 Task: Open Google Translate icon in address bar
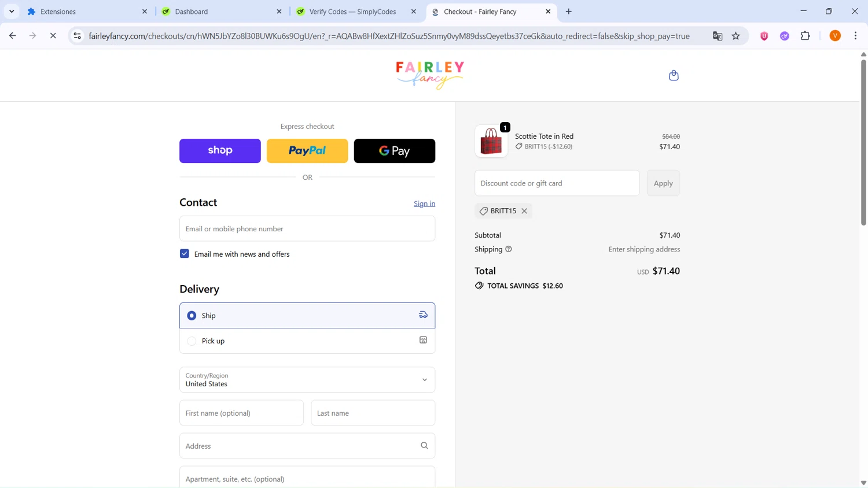[718, 36]
